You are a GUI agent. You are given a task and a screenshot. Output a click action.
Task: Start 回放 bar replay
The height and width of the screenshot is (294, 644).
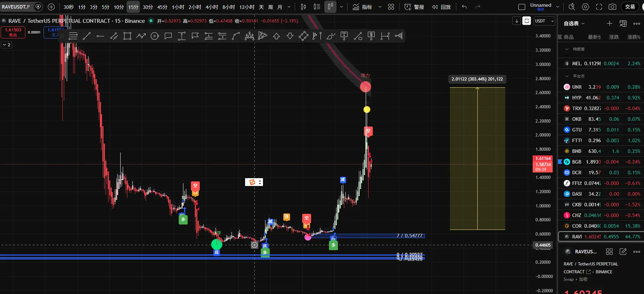click(441, 7)
